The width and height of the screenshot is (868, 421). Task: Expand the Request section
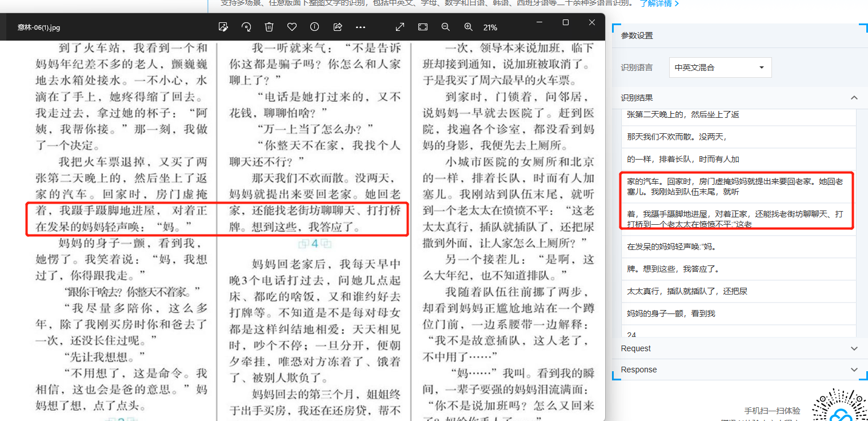point(854,348)
